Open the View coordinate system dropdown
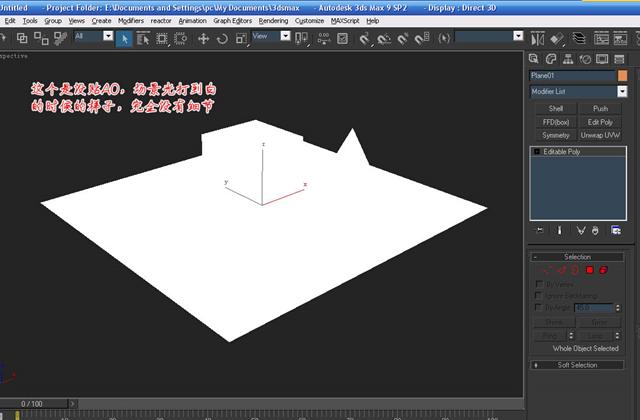This screenshot has width=640, height=420. coord(271,36)
